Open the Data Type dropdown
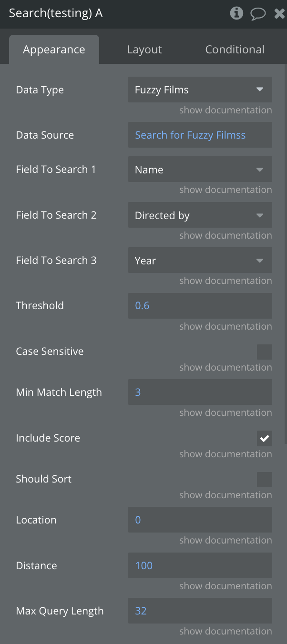 [200, 90]
